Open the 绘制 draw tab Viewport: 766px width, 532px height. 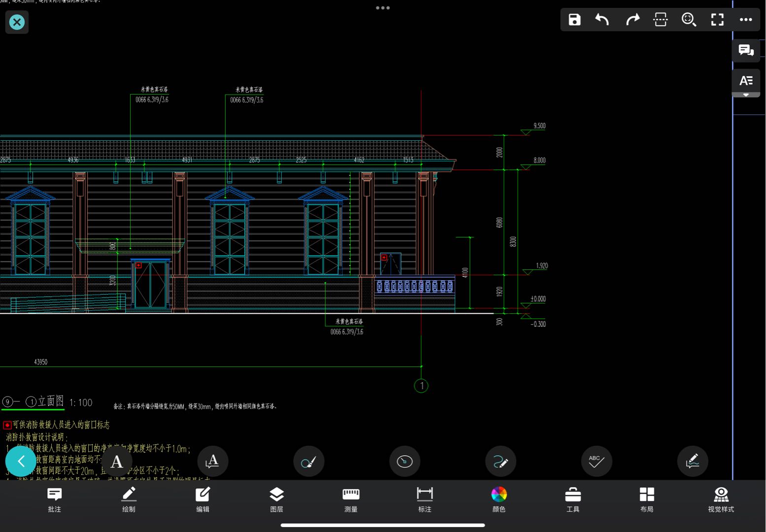[x=129, y=499]
